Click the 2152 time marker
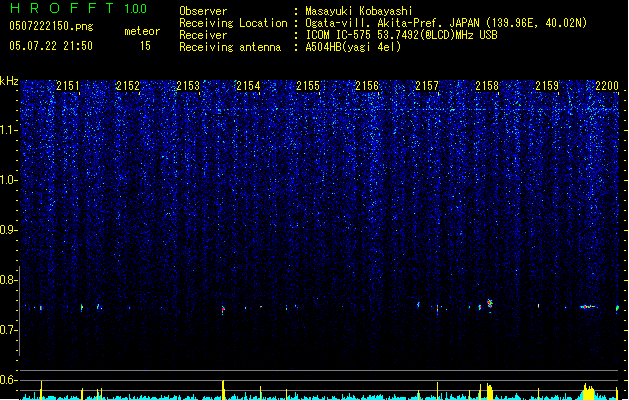The image size is (629, 400). pyautogui.click(x=128, y=86)
